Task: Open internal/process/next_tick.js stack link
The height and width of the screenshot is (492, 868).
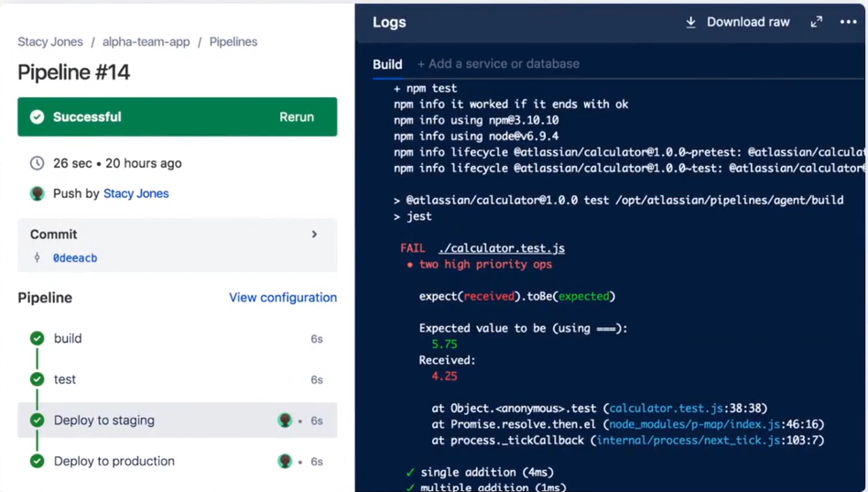Action: coord(689,441)
